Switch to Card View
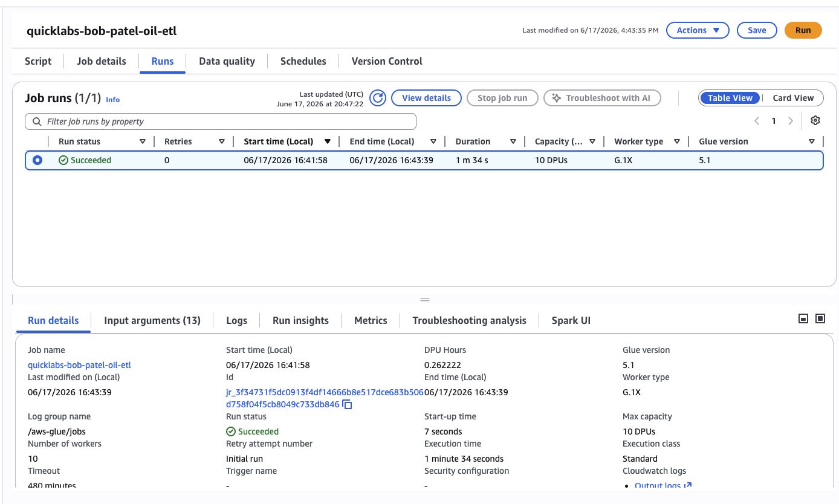The height and width of the screenshot is (504, 839). [x=793, y=98]
